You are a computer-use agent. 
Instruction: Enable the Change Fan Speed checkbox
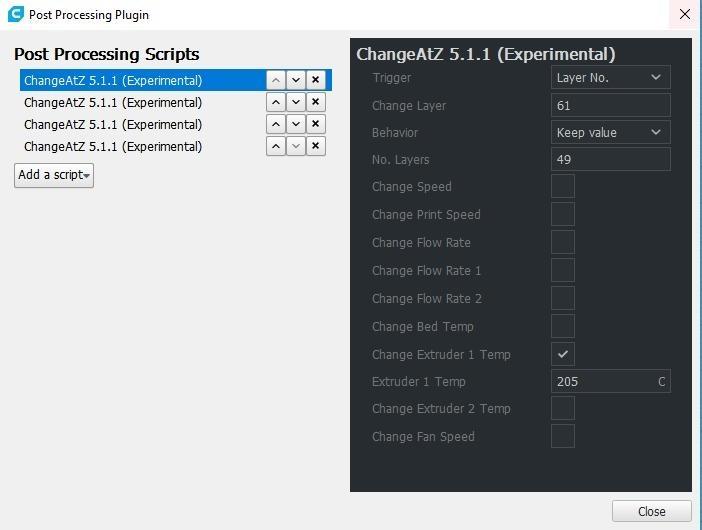(x=563, y=436)
